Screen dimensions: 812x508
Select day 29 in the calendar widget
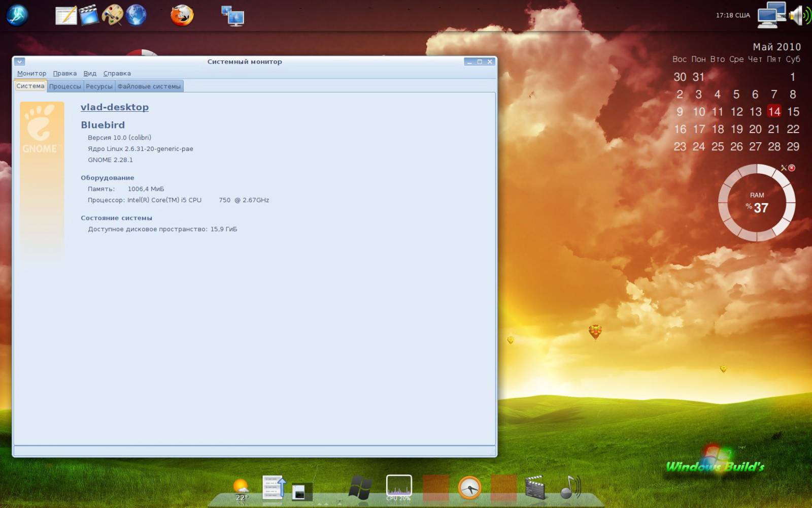(x=793, y=146)
